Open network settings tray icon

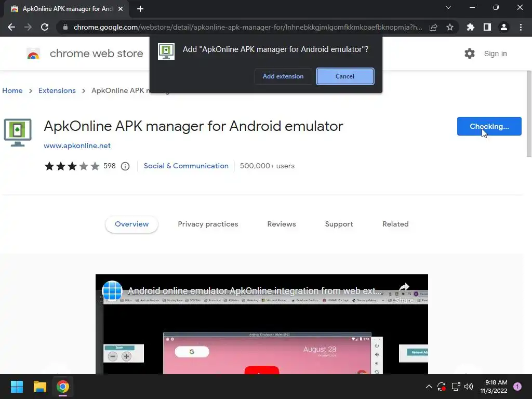pyautogui.click(x=456, y=387)
